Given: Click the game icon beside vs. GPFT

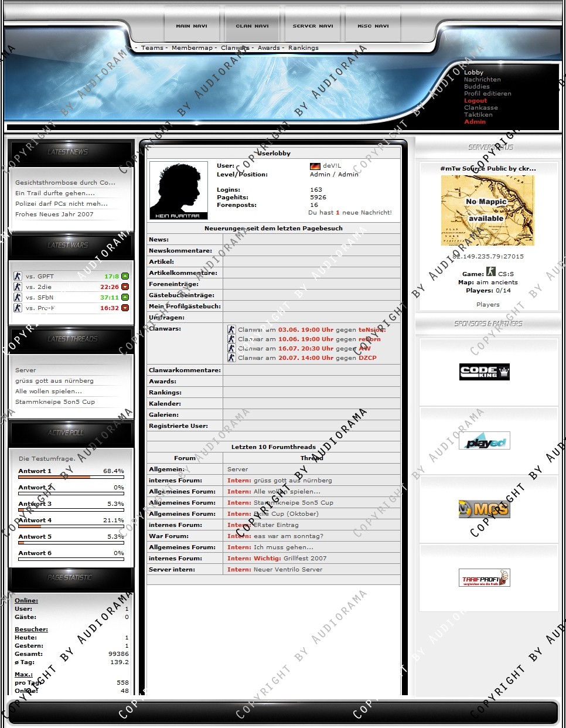Looking at the screenshot, I should (x=18, y=276).
